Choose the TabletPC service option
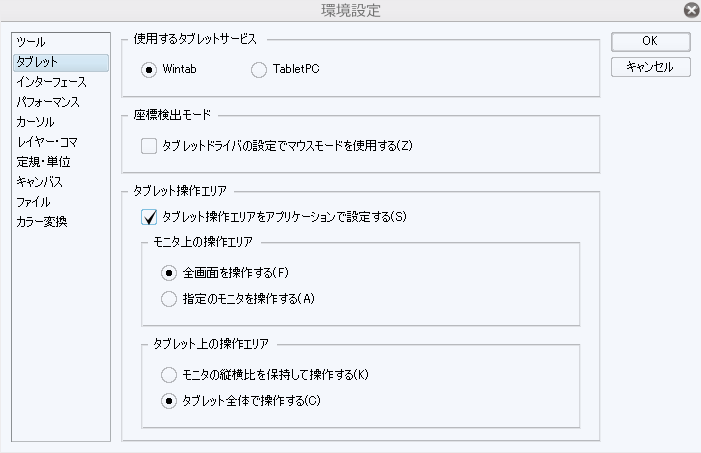The image size is (701, 453). (x=260, y=69)
